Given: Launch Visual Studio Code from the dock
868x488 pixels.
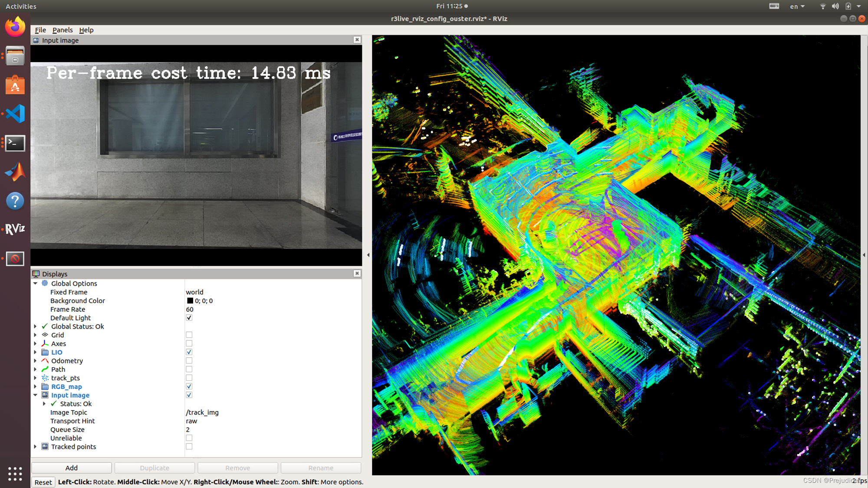Looking at the screenshot, I should (15, 114).
